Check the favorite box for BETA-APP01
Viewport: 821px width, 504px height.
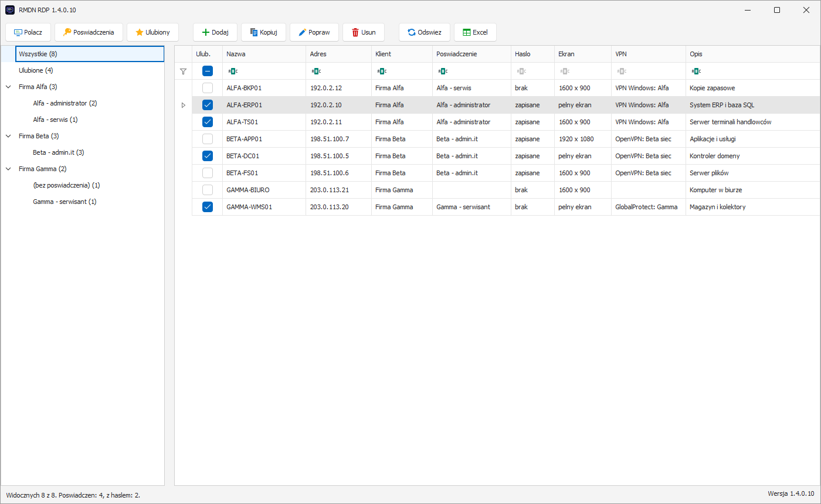pyautogui.click(x=208, y=139)
